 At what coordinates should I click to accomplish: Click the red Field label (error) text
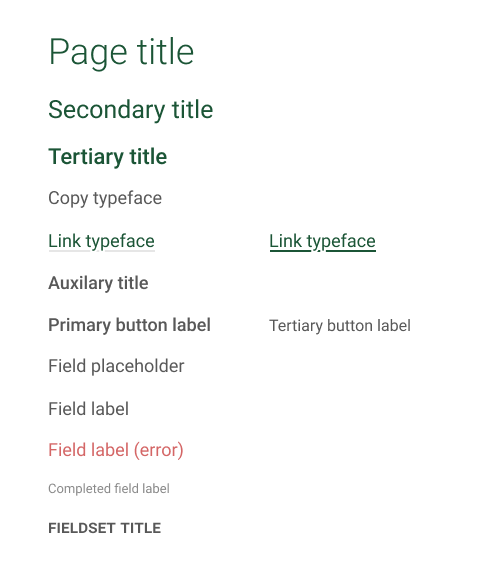[116, 450]
